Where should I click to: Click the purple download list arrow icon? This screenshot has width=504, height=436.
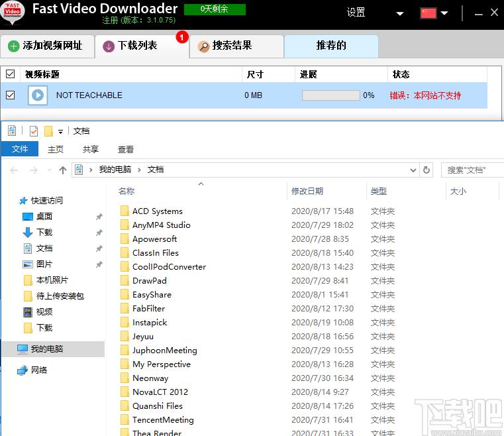click(x=109, y=46)
